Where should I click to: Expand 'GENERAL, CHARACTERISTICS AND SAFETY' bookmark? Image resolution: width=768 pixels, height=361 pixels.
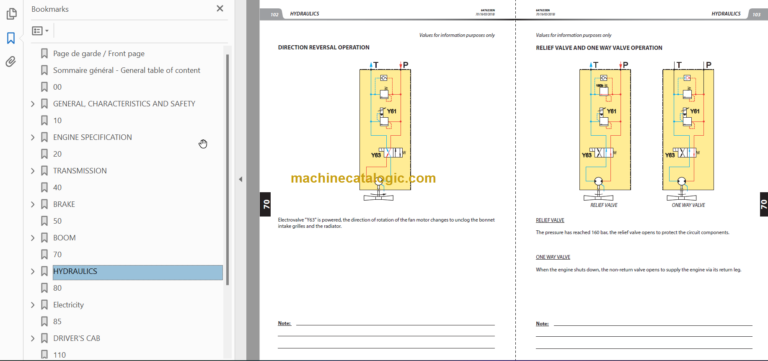click(33, 104)
